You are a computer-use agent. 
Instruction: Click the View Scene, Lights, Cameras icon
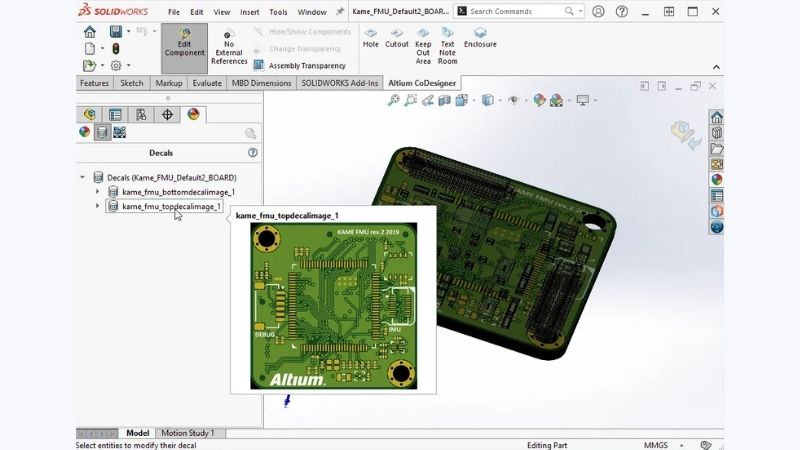119,133
